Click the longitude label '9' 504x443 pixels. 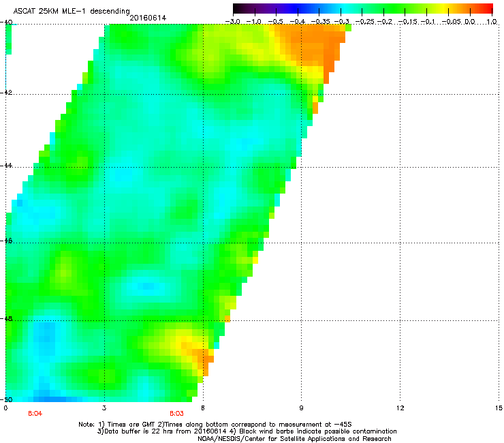click(x=301, y=408)
